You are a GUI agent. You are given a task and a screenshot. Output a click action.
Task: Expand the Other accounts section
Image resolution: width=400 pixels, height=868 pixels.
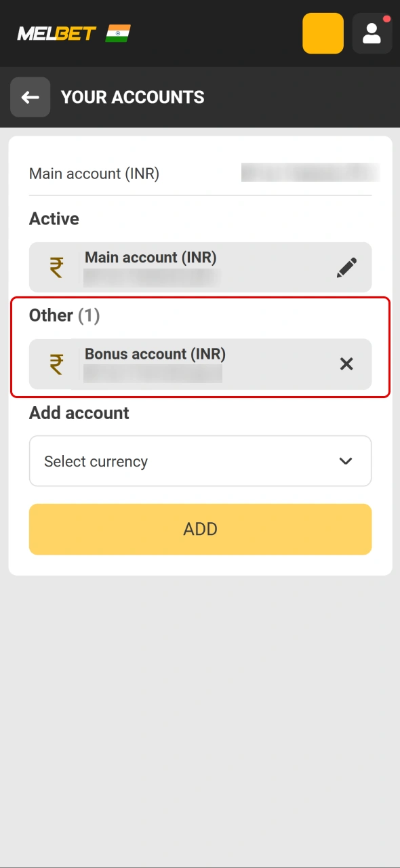tap(64, 315)
